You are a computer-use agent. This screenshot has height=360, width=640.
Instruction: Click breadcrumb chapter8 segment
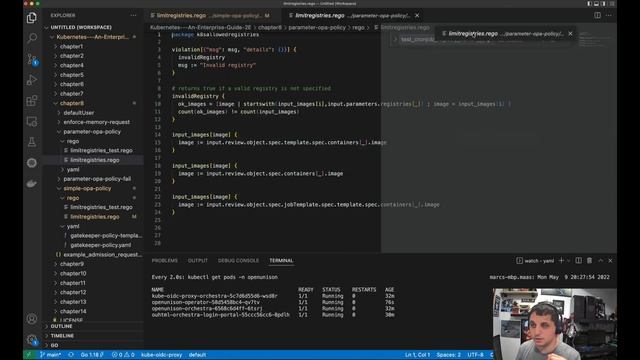coord(269,27)
